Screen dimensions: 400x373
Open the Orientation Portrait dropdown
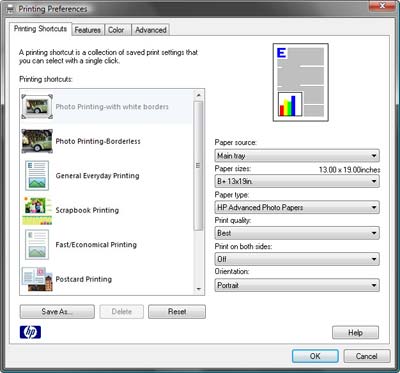click(x=297, y=285)
